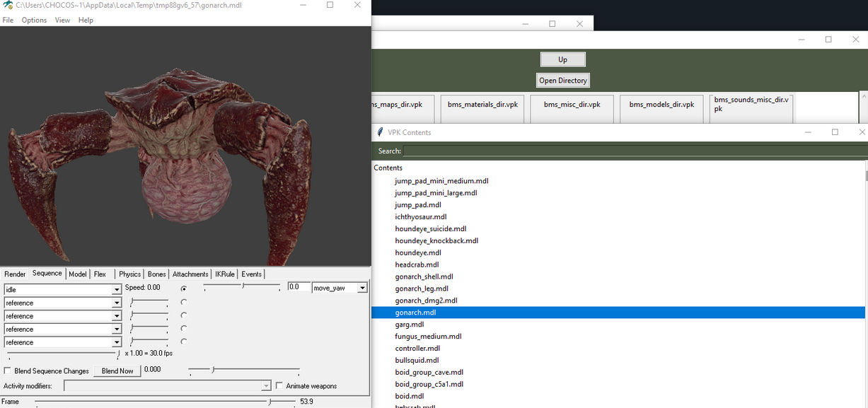The height and width of the screenshot is (408, 868).
Task: Switch to the Attachments tab
Action: tap(190, 274)
